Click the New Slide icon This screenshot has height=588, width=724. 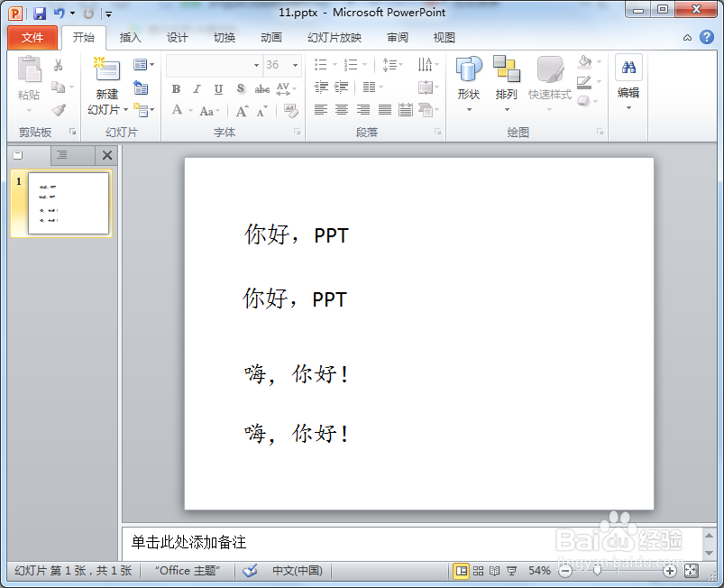click(106, 69)
